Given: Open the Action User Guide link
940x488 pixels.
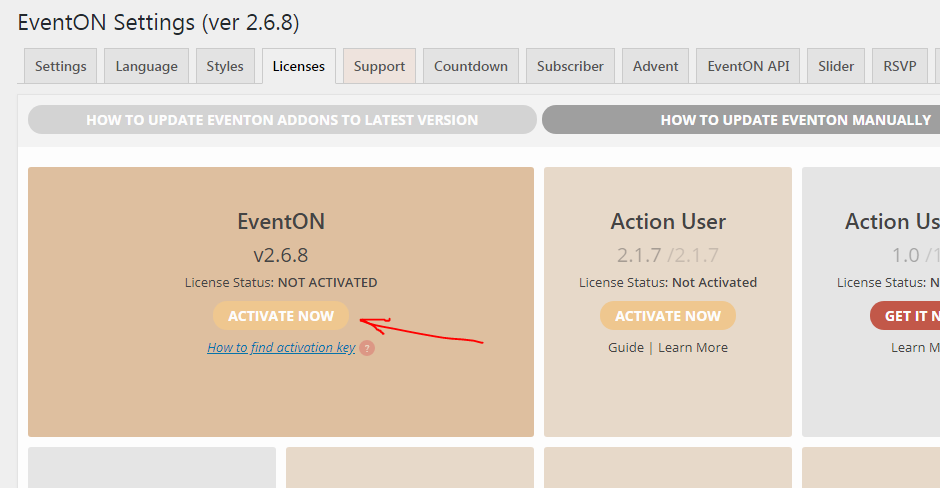Looking at the screenshot, I should tap(626, 348).
